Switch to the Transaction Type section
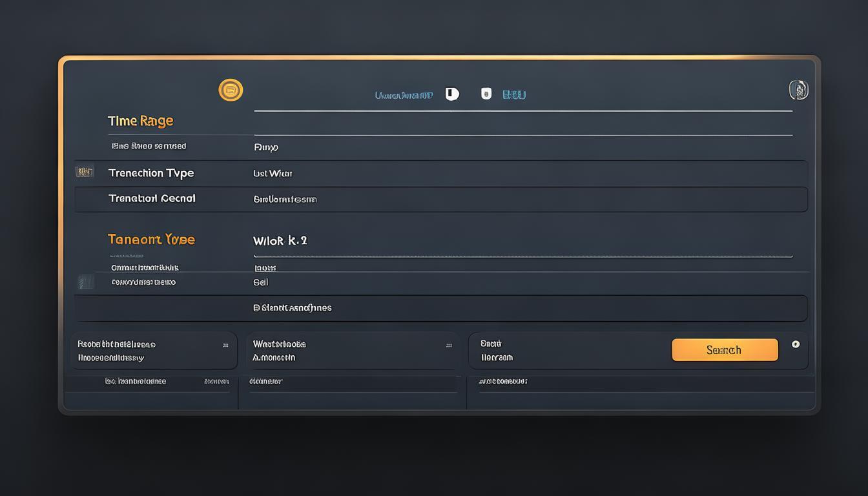868x496 pixels. 151,238
